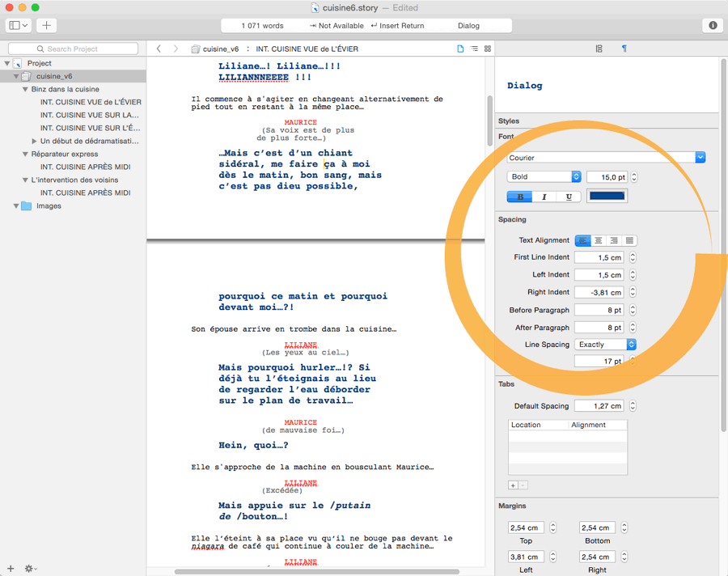The height and width of the screenshot is (576, 728).
Task: Set text alignment to center
Action: [599, 240]
